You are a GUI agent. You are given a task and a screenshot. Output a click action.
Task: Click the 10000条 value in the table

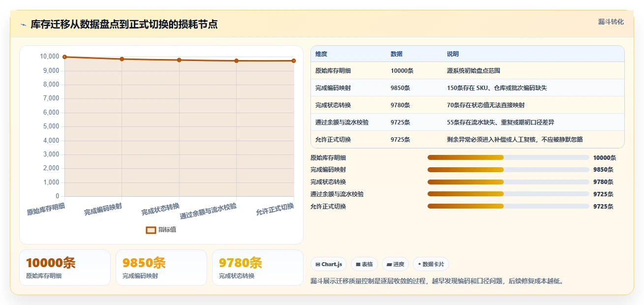click(x=402, y=71)
